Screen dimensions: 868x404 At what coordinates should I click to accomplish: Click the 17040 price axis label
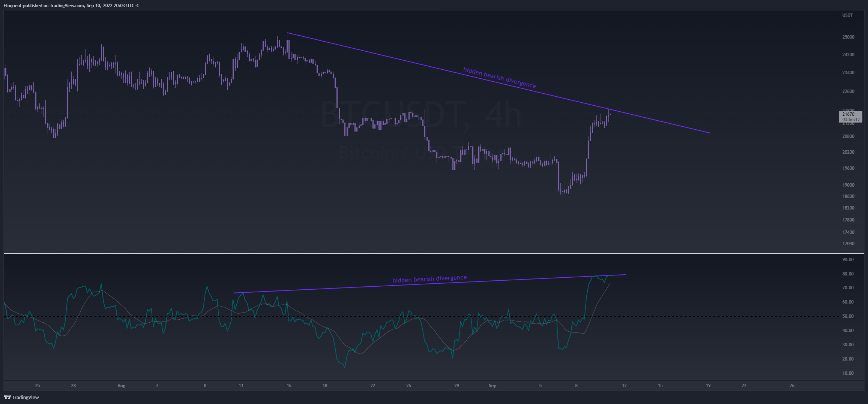pyautogui.click(x=848, y=244)
